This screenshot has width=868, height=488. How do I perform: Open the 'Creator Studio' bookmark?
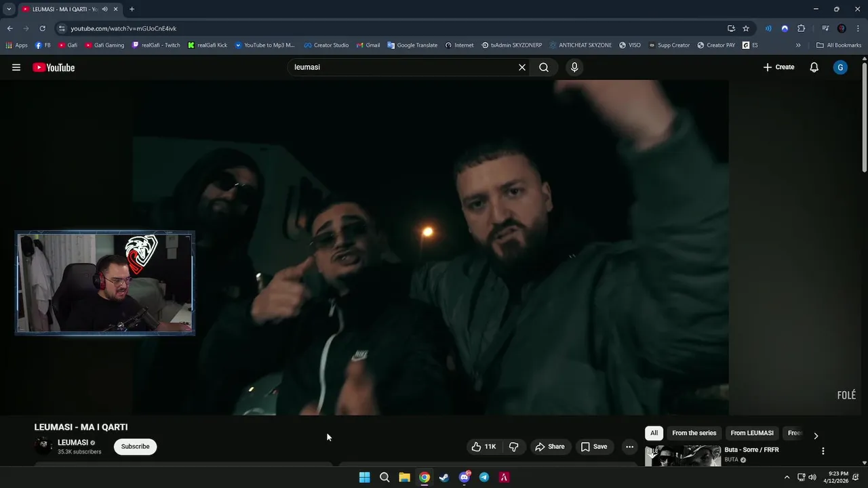pyautogui.click(x=326, y=45)
